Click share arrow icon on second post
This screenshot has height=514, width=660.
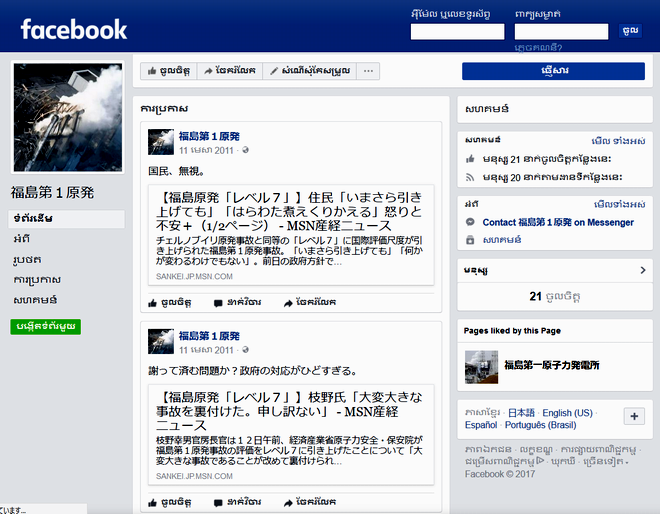point(288,503)
